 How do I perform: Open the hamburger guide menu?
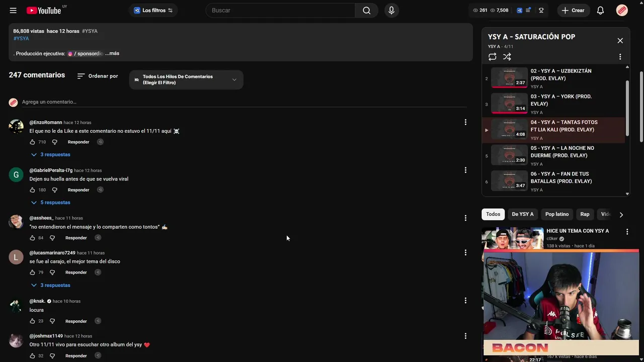pyautogui.click(x=13, y=10)
